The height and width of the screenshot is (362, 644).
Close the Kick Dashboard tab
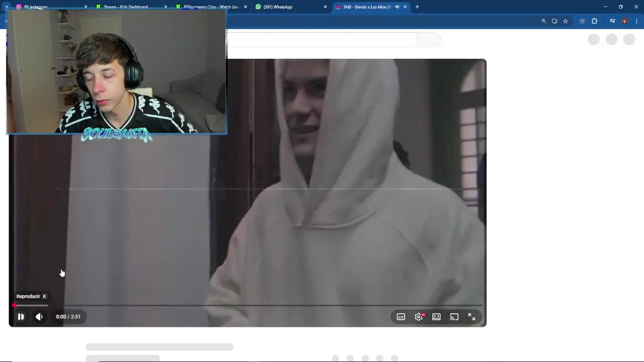point(166,7)
